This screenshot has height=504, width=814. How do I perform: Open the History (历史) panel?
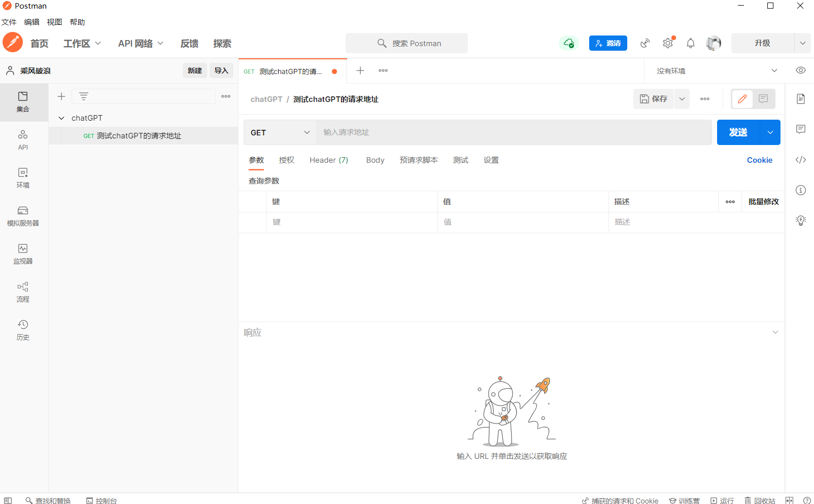[x=23, y=330]
